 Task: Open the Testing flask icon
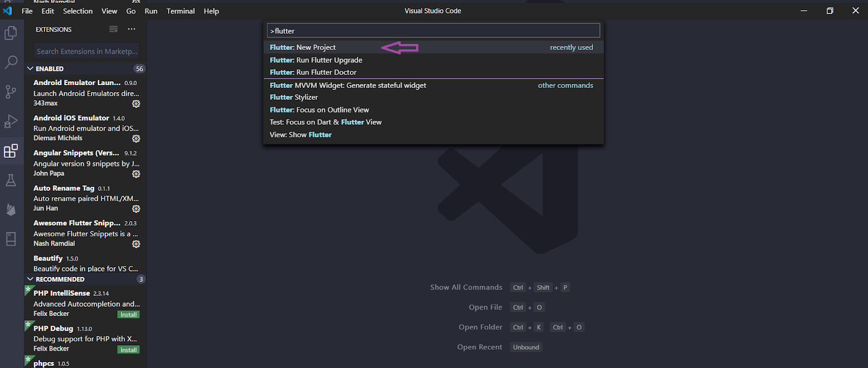(x=11, y=180)
